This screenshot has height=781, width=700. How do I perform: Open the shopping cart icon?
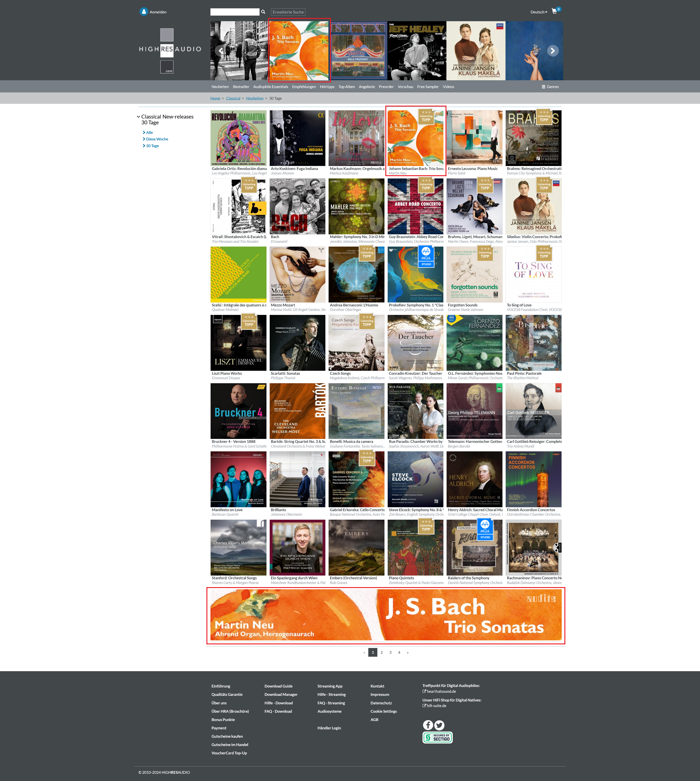pos(554,11)
